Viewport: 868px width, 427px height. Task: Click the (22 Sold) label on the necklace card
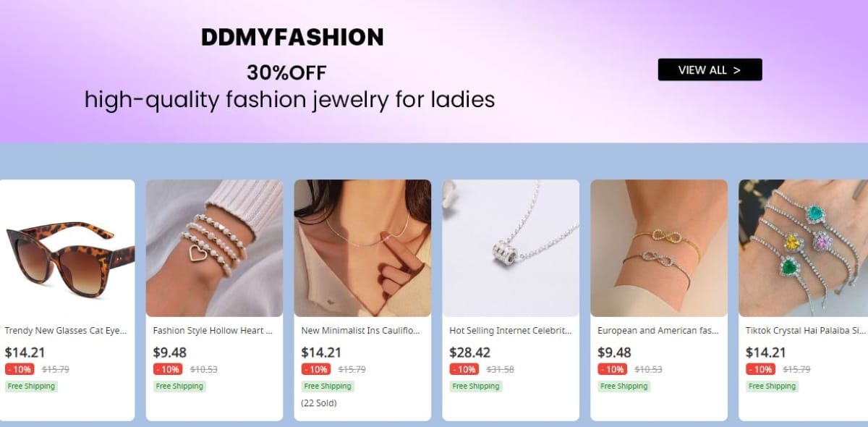319,403
